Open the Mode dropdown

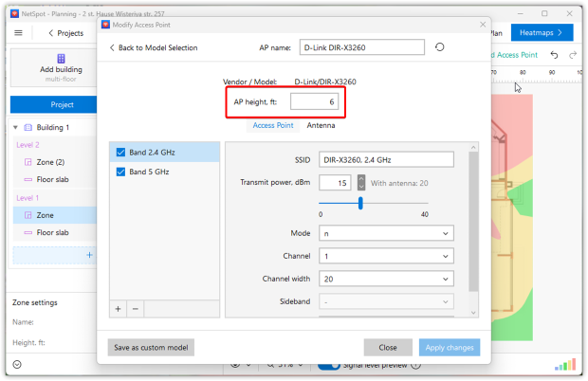pyautogui.click(x=386, y=233)
